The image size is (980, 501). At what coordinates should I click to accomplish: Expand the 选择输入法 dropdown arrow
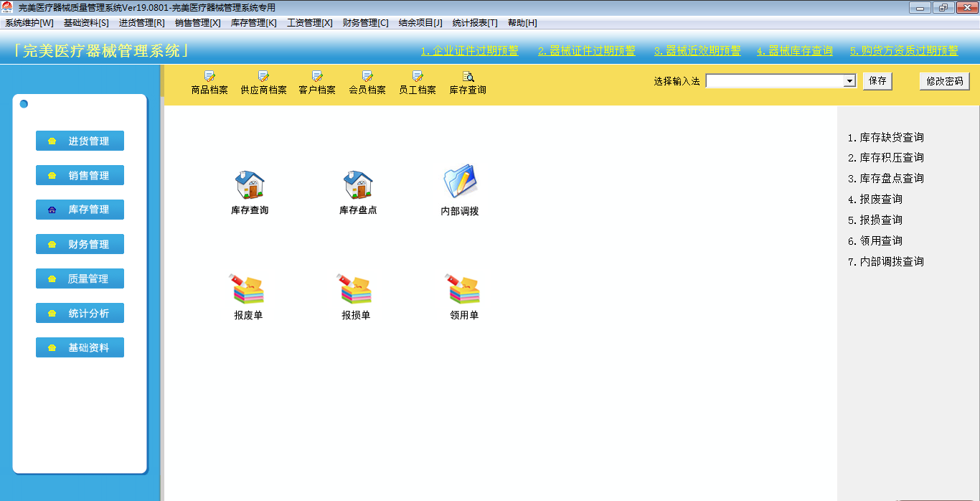[x=849, y=81]
